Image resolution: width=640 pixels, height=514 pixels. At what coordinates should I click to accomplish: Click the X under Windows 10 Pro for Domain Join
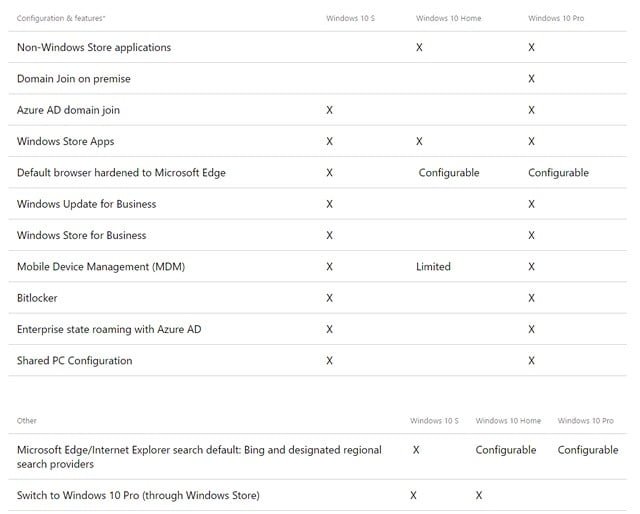pos(531,78)
